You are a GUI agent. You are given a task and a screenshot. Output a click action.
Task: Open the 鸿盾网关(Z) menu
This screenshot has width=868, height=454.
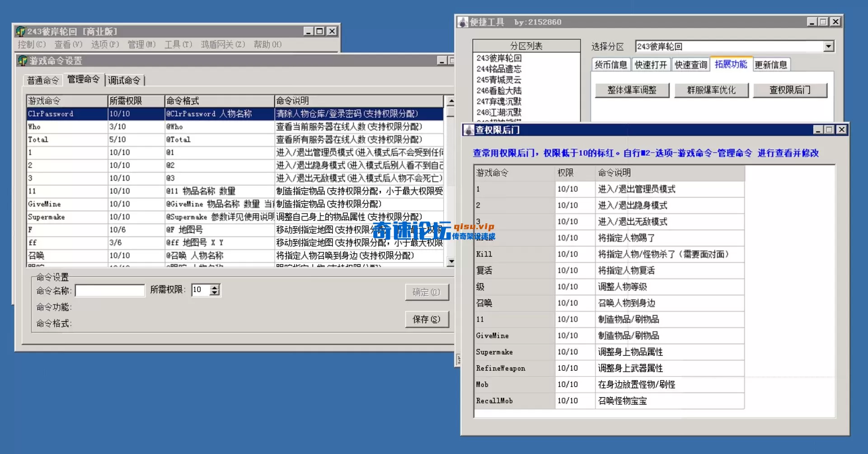pos(224,44)
